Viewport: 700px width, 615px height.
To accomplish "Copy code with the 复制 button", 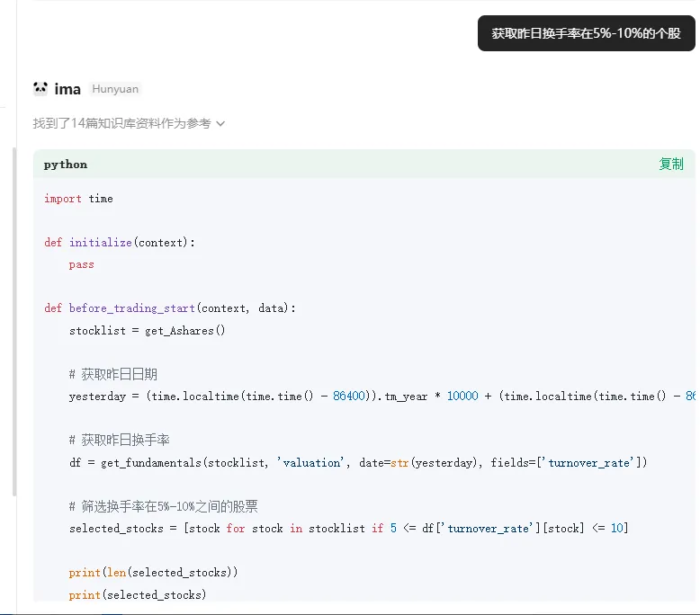I will tap(671, 164).
